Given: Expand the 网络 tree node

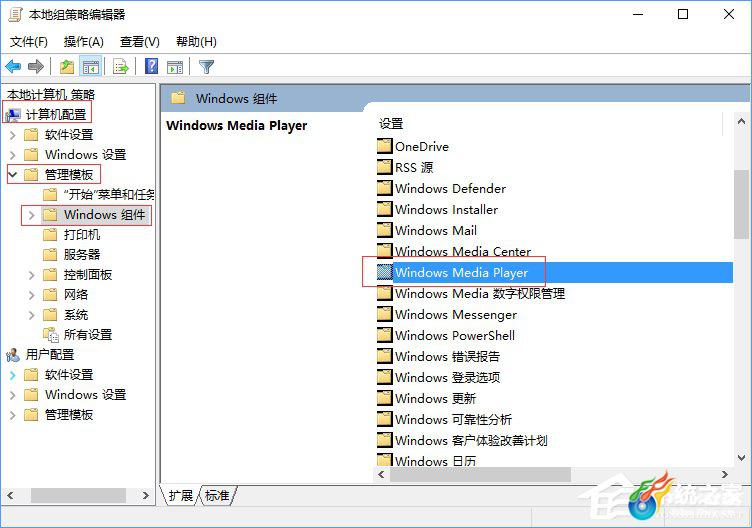Looking at the screenshot, I should point(32,295).
